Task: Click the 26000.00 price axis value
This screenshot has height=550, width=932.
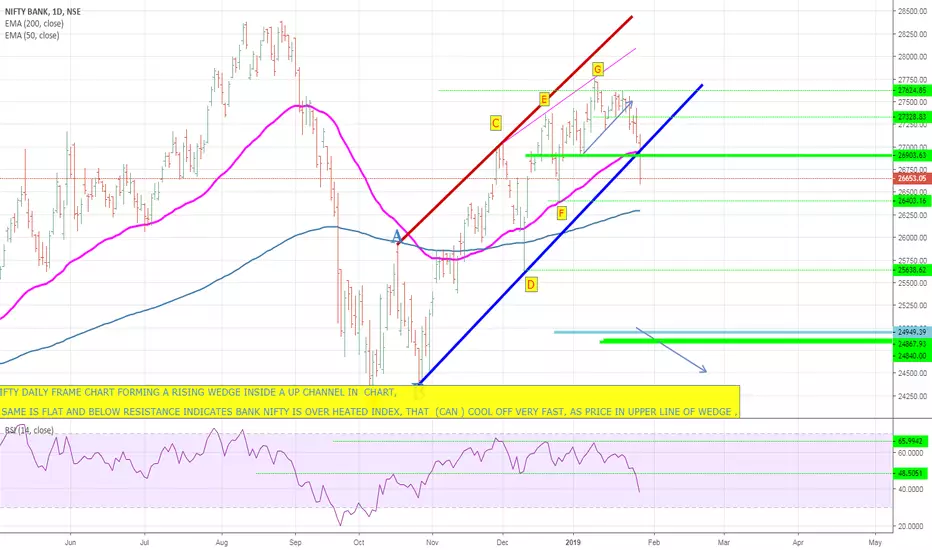Action: pyautogui.click(x=912, y=237)
